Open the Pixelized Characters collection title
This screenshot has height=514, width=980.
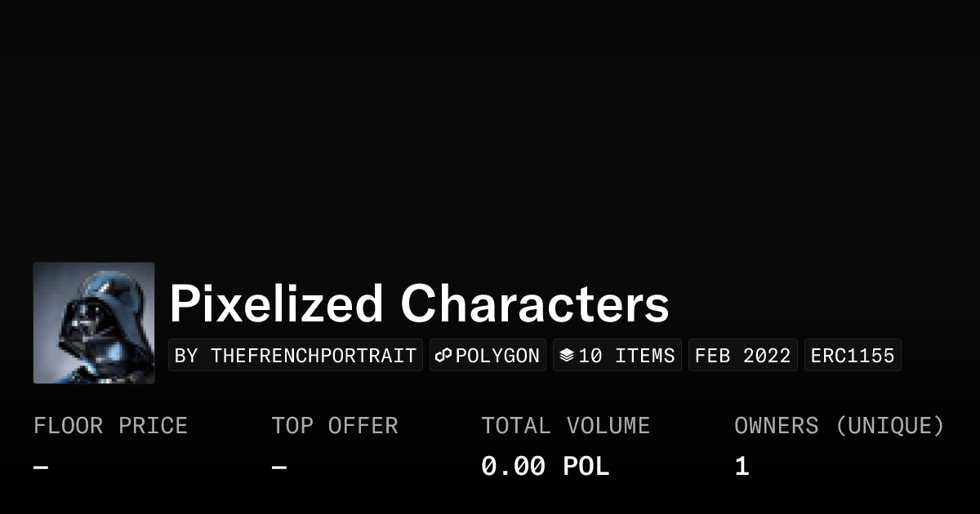point(419,304)
